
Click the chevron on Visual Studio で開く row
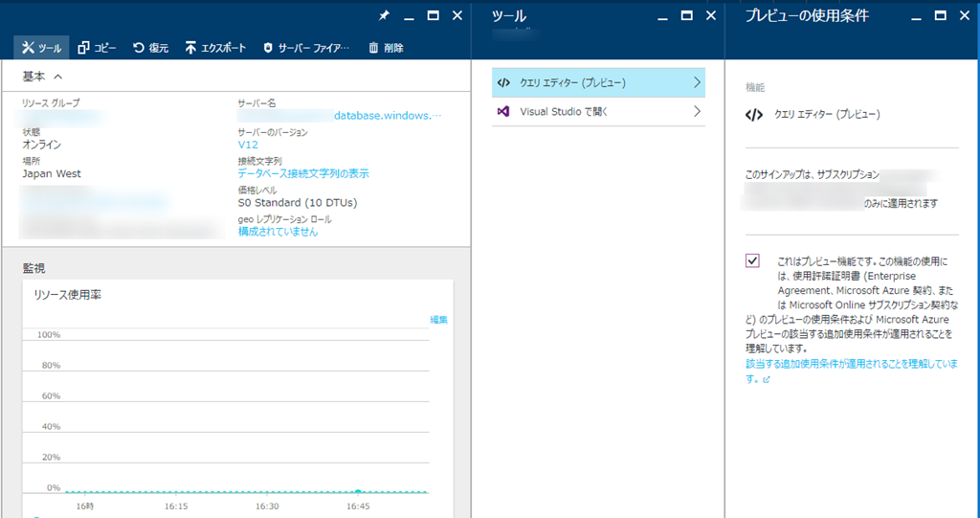point(696,112)
